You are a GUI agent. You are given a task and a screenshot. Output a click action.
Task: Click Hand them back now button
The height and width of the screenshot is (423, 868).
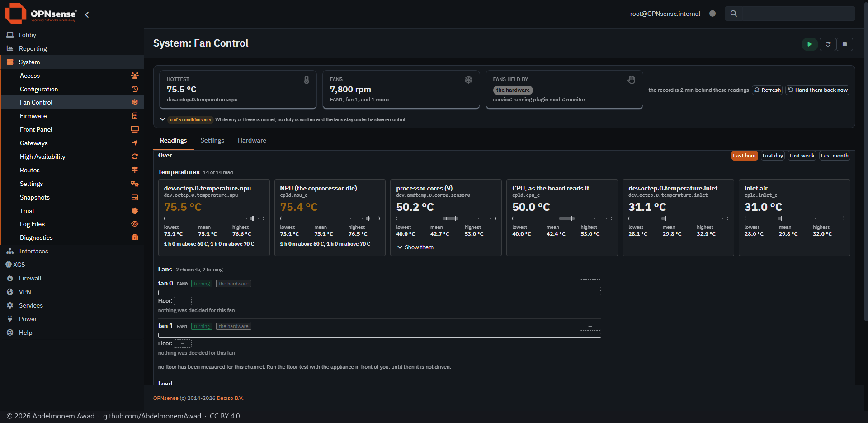(817, 90)
